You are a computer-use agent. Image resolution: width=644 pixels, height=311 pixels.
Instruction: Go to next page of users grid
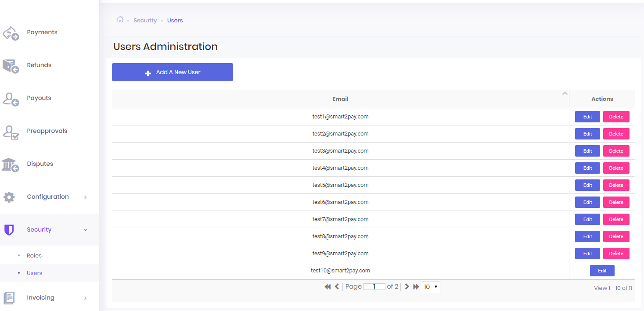(407, 286)
